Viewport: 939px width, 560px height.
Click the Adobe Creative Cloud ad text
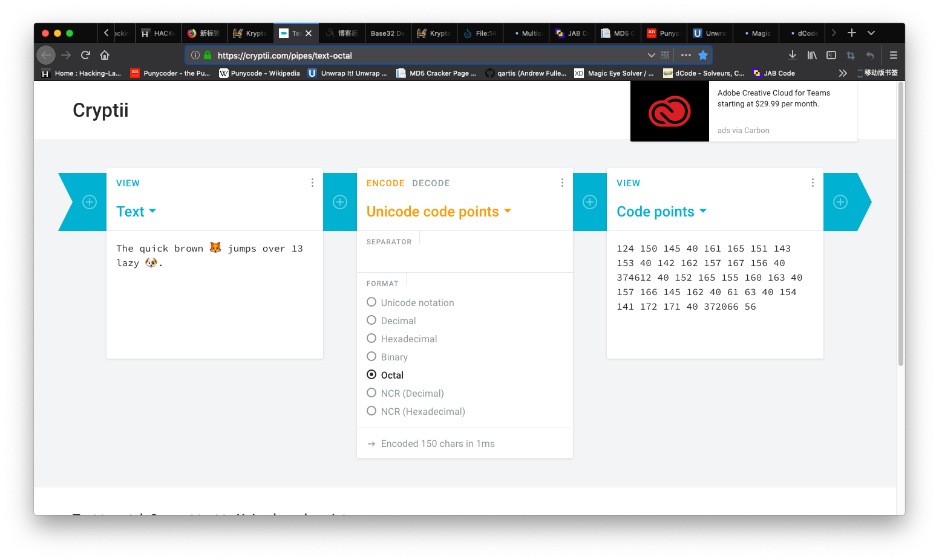(774, 99)
